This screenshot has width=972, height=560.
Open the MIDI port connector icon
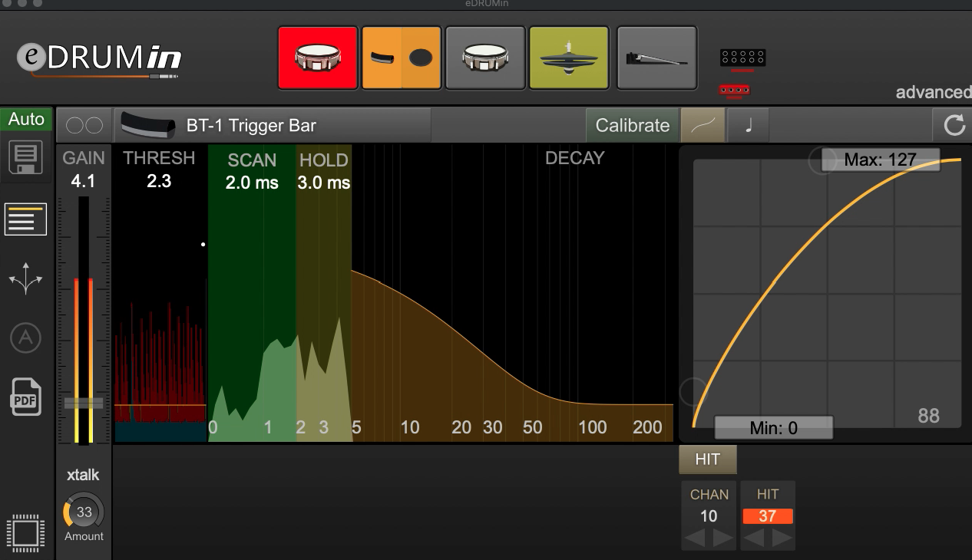pos(742,58)
